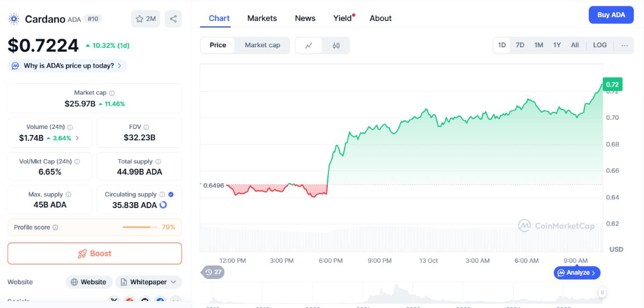644x308 pixels.
Task: Click the Cardano logo icon
Action: point(13,19)
